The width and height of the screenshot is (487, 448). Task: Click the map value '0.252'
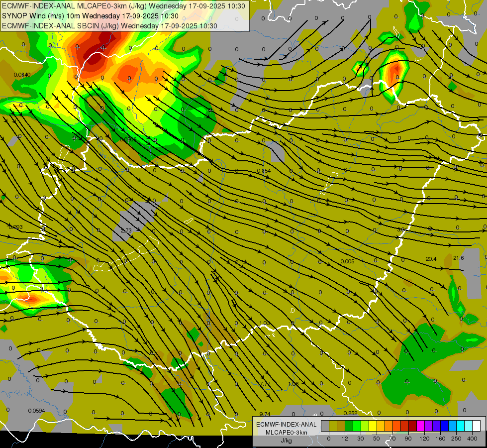coord(350,413)
